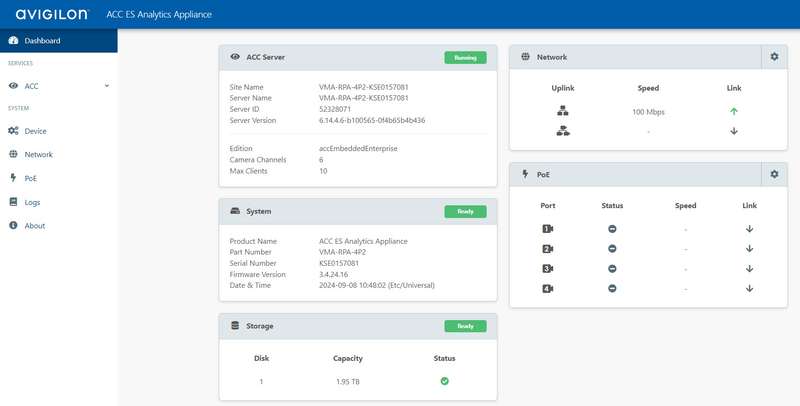Click the Product Name value in System
The width and height of the screenshot is (800, 406).
click(x=363, y=241)
